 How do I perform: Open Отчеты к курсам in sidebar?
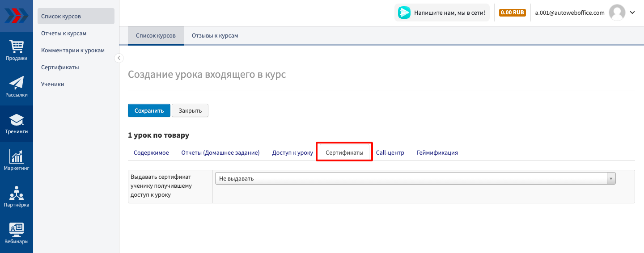click(64, 33)
